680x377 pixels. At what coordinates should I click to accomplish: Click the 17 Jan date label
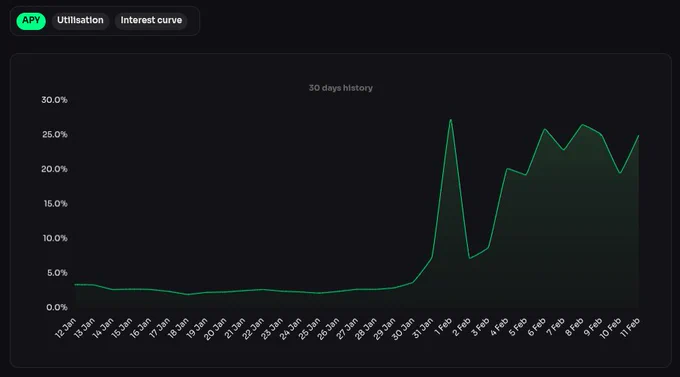tap(160, 328)
